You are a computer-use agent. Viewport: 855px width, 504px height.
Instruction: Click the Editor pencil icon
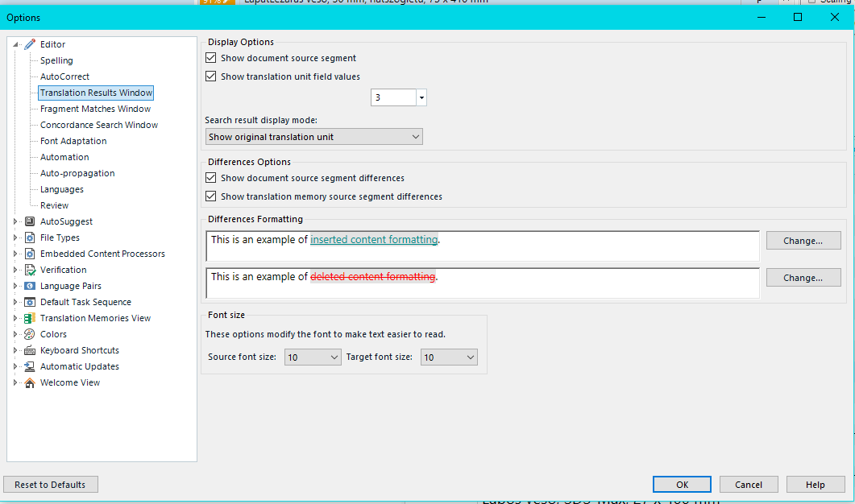(x=29, y=44)
